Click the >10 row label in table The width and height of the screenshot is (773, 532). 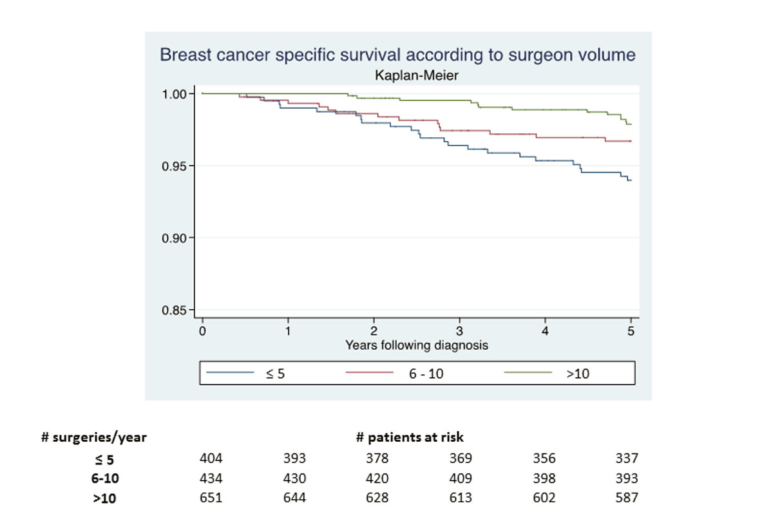pyautogui.click(x=104, y=498)
